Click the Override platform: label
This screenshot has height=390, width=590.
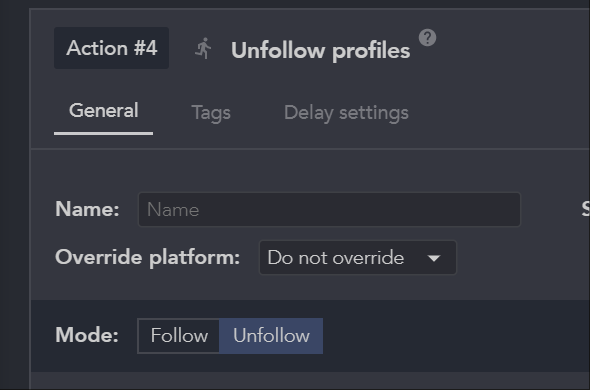point(148,258)
